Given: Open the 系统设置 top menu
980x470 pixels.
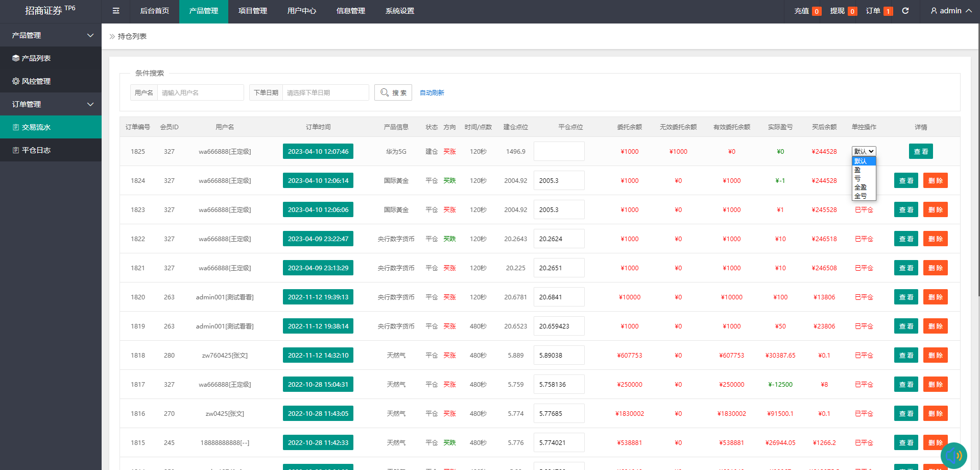Looking at the screenshot, I should [x=399, y=11].
